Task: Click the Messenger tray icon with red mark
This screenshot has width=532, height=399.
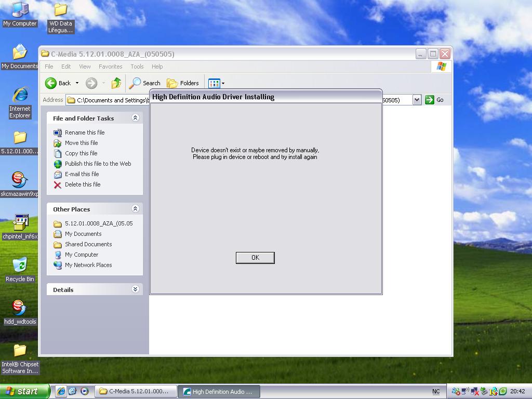Action: [456, 392]
